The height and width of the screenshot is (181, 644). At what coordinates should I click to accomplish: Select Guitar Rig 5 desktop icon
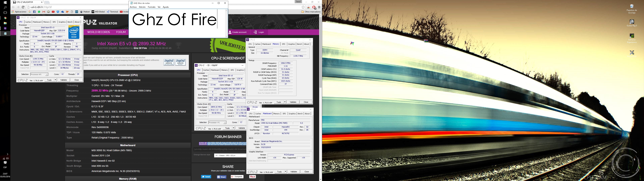[632, 23]
